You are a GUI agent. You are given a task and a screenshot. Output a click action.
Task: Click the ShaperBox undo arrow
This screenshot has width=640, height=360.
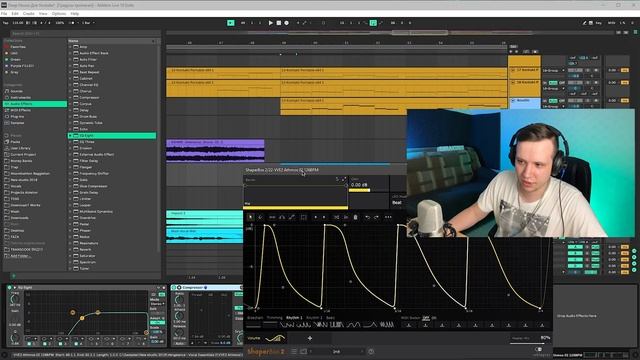pos(368,217)
